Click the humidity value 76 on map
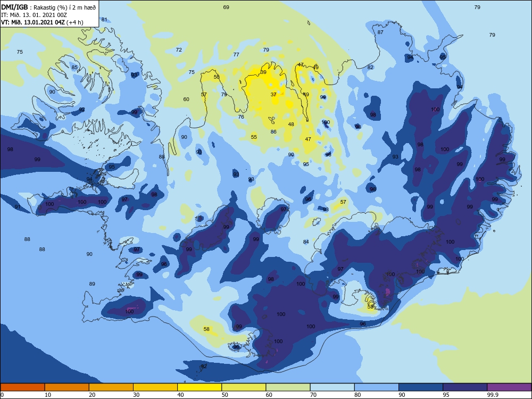This screenshot has width=532, height=399. click(241, 117)
